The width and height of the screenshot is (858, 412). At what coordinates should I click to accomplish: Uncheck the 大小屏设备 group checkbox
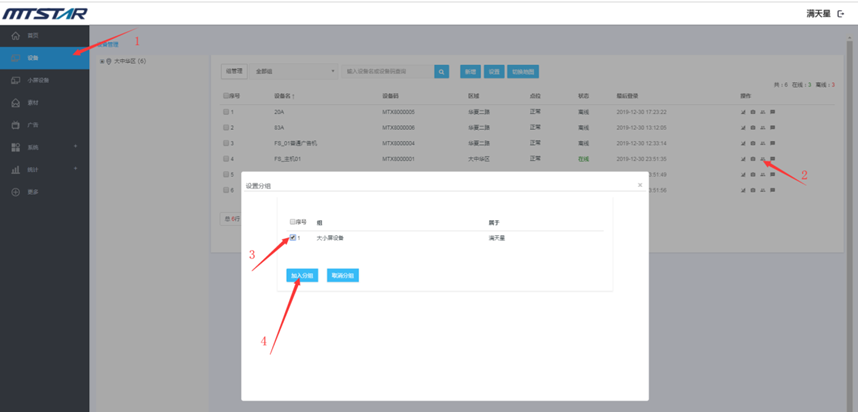[x=293, y=238]
